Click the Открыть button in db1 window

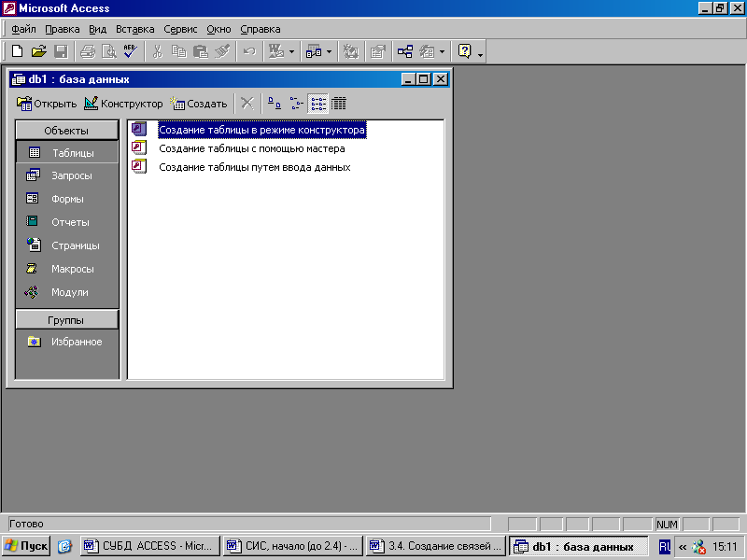click(x=46, y=104)
